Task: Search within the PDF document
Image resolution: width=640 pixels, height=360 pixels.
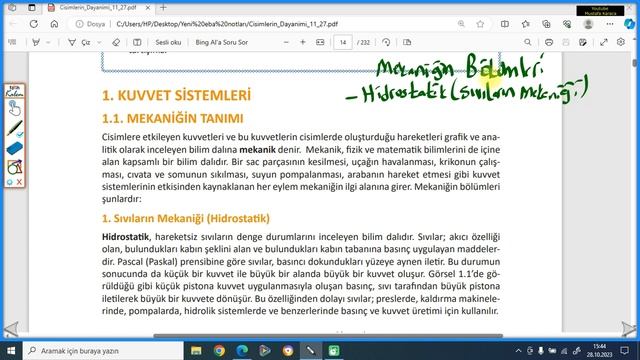Action: click(x=528, y=42)
